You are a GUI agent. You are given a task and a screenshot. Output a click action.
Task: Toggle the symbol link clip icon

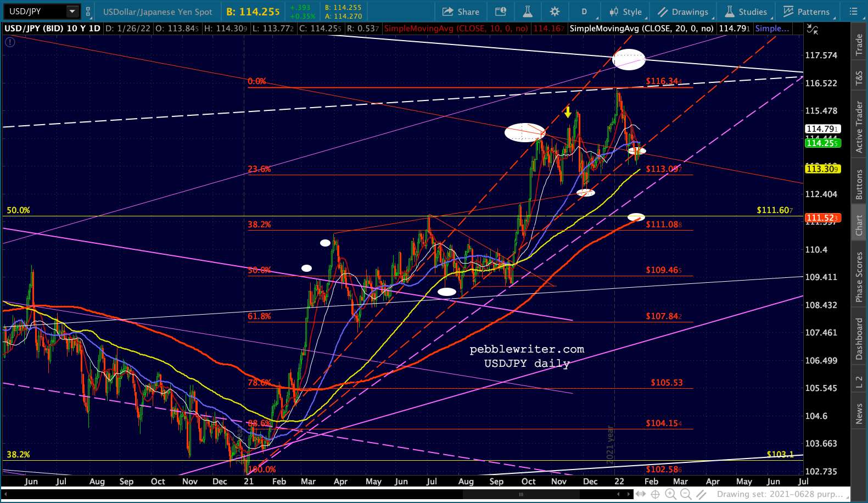coord(88,12)
